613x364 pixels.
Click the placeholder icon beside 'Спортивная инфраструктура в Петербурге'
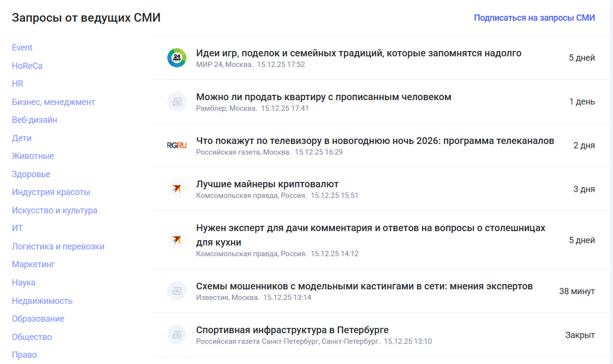177,335
